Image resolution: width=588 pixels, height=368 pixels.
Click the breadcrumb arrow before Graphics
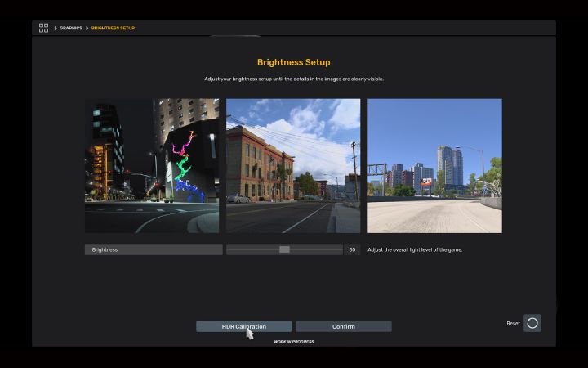pyautogui.click(x=56, y=29)
